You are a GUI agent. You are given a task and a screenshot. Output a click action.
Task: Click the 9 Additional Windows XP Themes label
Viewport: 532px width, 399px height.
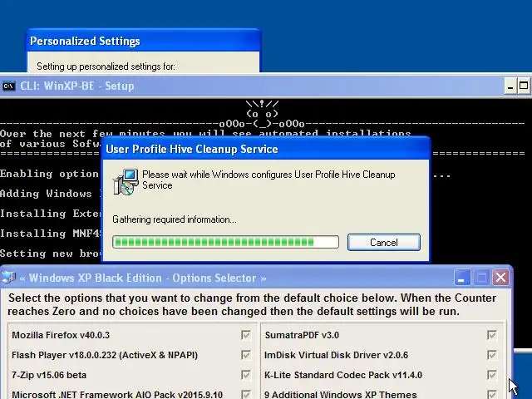click(341, 395)
